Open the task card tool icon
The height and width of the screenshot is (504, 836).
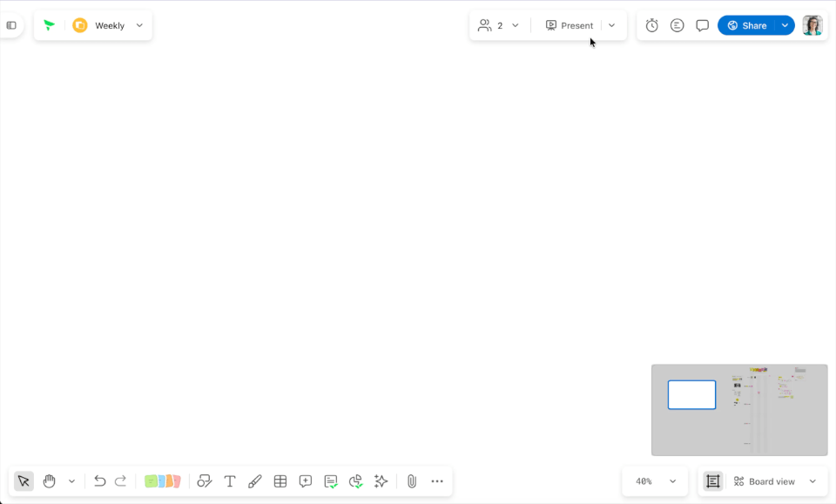331,481
